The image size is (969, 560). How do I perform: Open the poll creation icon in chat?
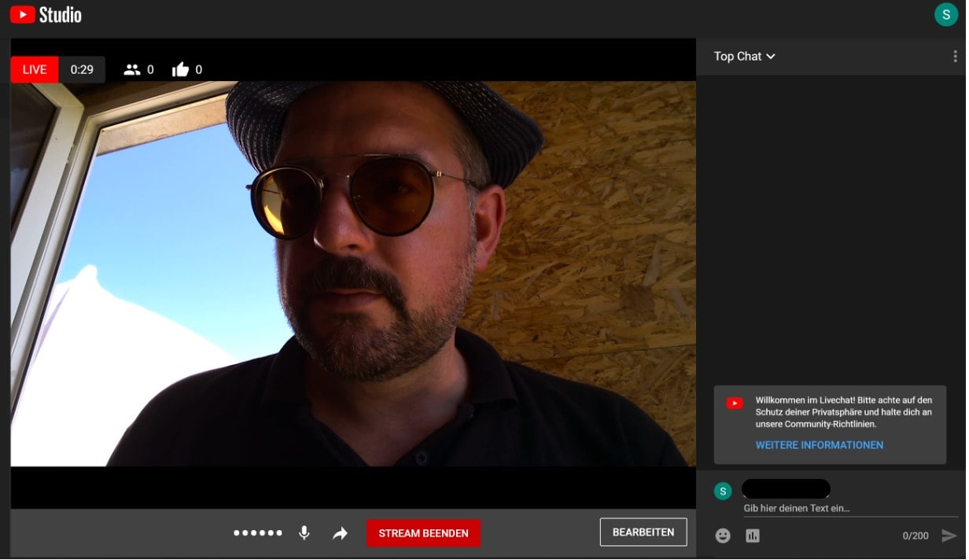[752, 535]
